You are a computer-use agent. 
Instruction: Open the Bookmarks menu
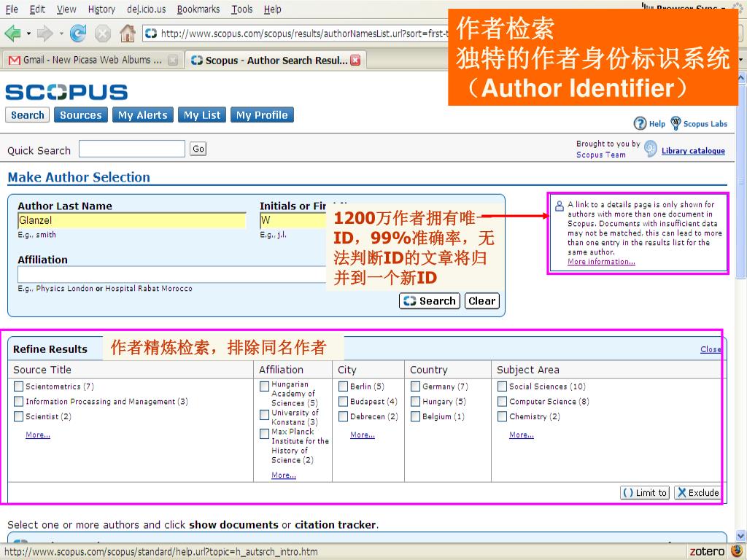click(x=198, y=9)
